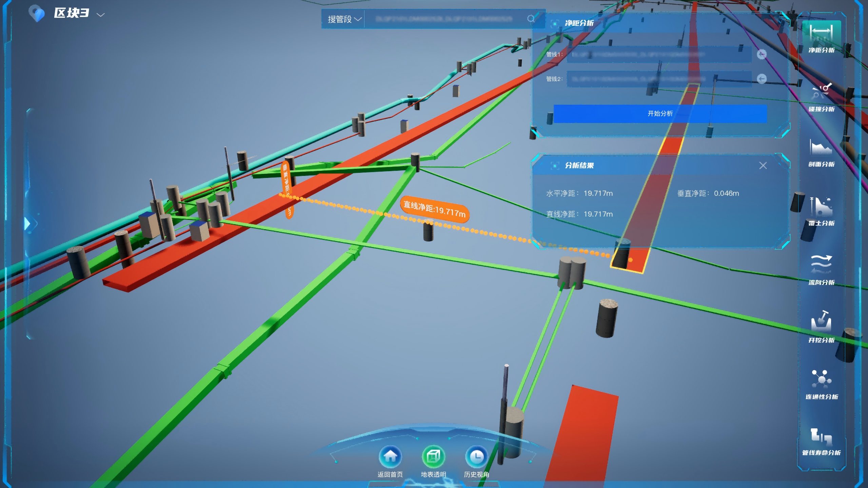Image resolution: width=868 pixels, height=488 pixels.
Task: Click the pipe segment search input field
Action: (444, 19)
